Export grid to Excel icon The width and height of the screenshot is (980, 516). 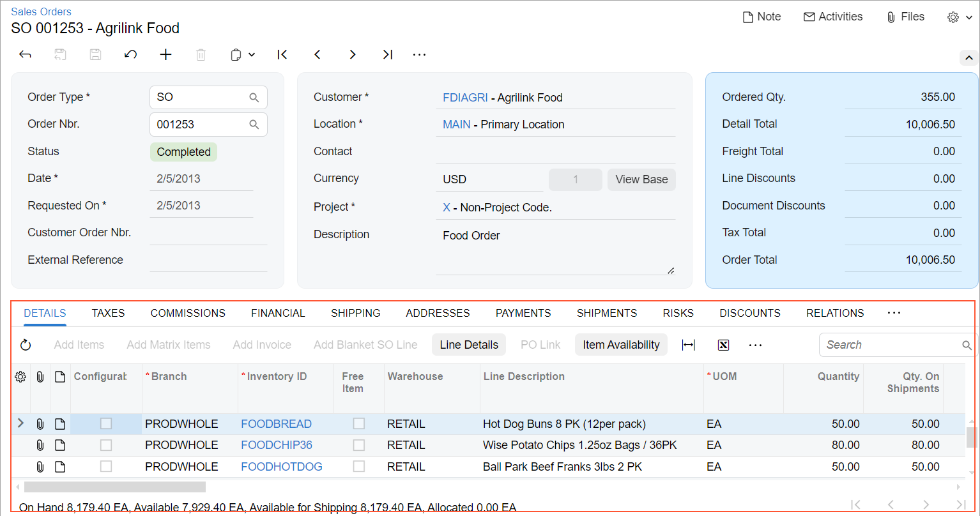point(723,345)
